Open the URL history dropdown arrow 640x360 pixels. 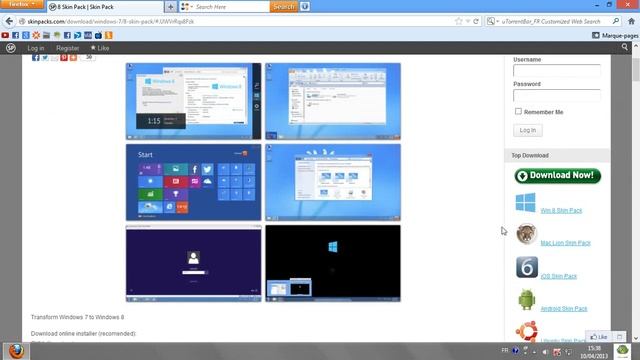468,21
